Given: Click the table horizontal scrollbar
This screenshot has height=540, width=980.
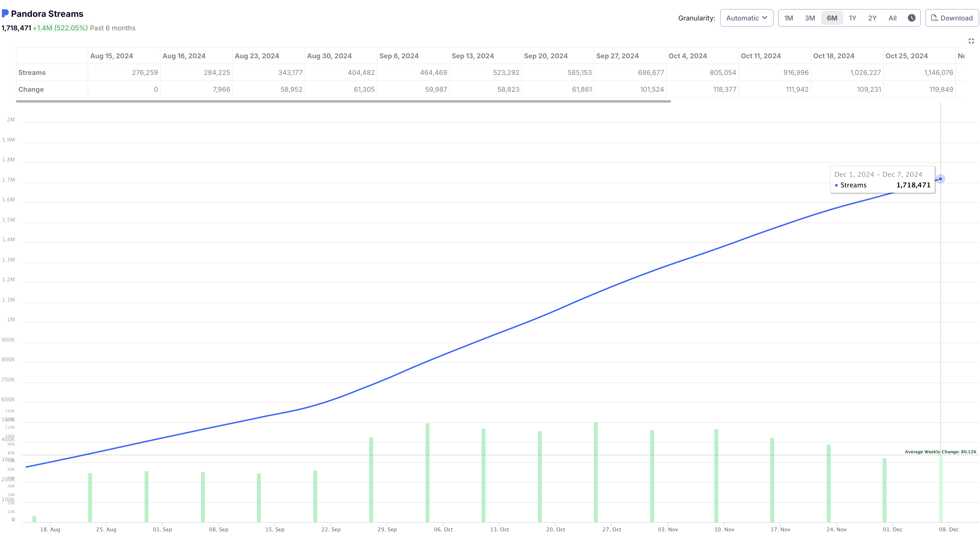Looking at the screenshot, I should (343, 102).
